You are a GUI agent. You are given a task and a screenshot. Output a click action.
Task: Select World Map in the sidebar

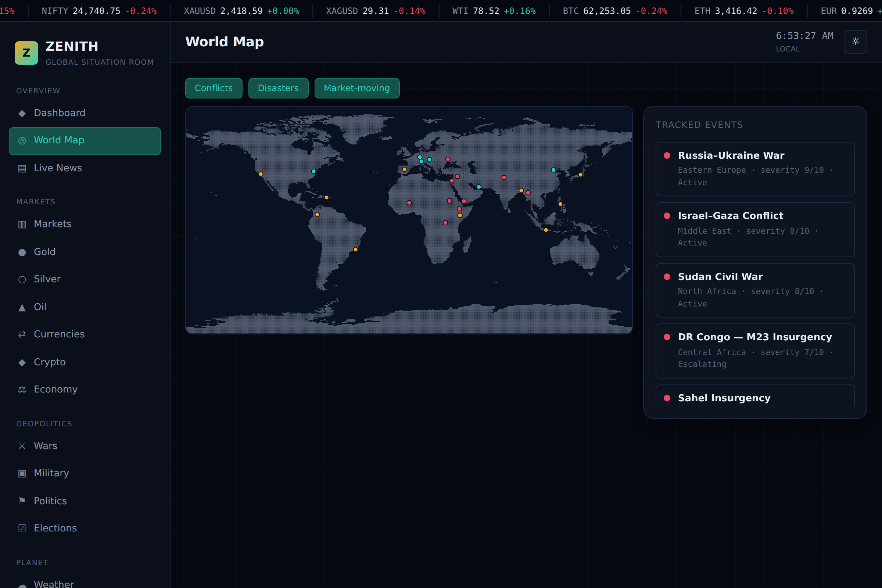coord(85,141)
